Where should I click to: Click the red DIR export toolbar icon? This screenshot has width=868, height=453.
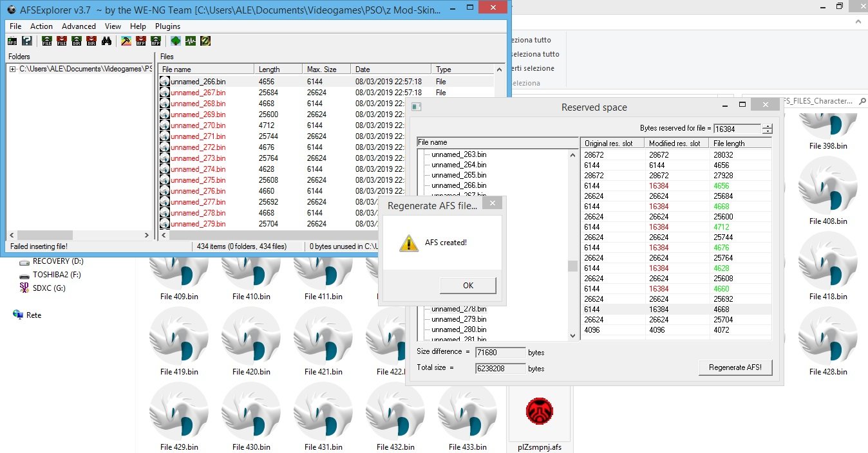[91, 41]
